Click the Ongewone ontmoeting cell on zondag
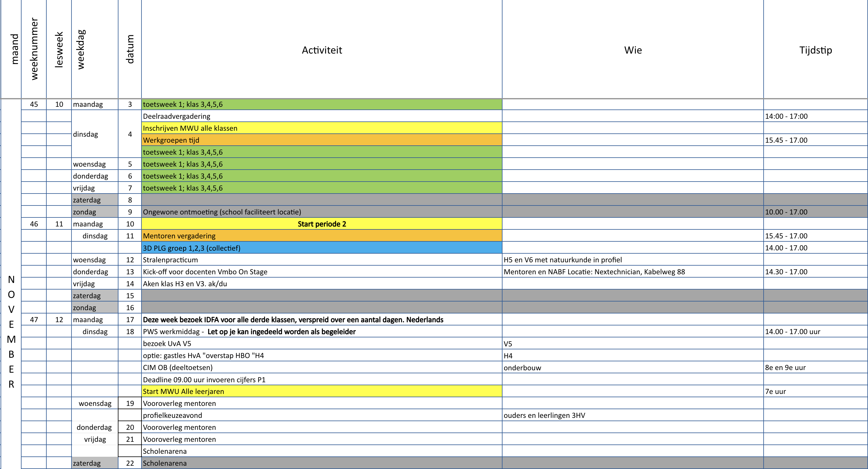Image resolution: width=868 pixels, height=469 pixels. (x=322, y=211)
